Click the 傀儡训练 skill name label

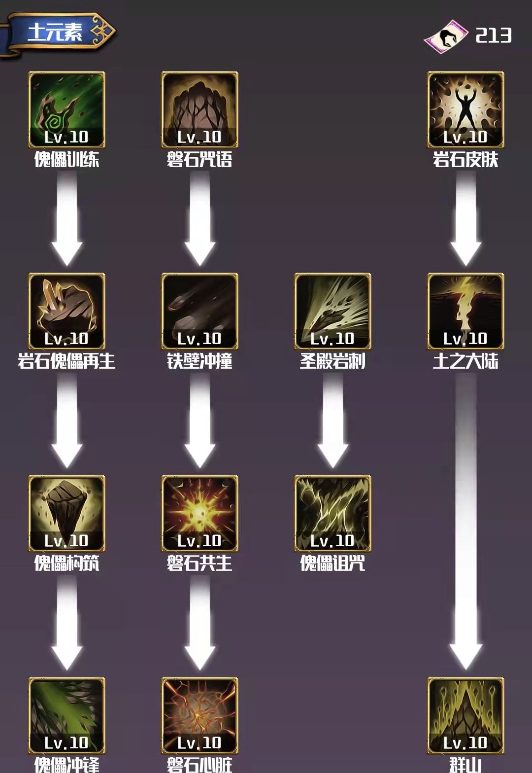coord(66,160)
